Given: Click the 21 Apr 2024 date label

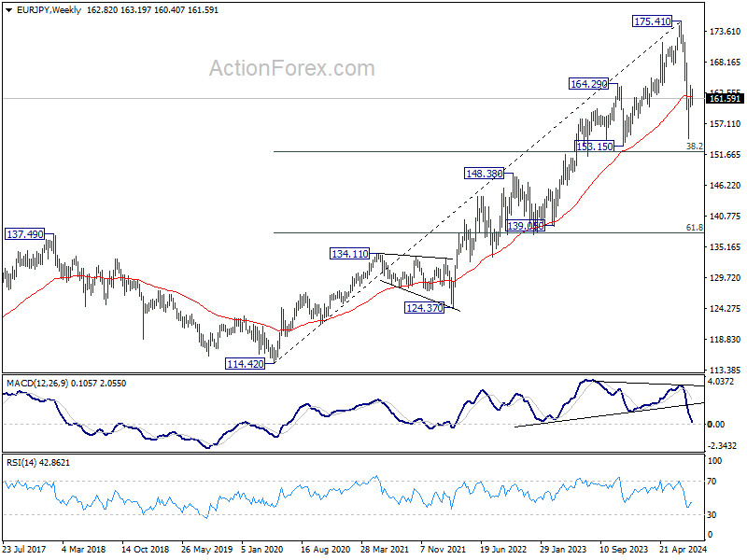Looking at the screenshot, I should (x=684, y=550).
